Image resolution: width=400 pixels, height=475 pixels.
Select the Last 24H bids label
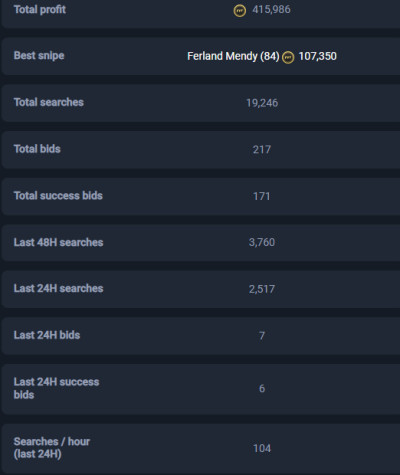[47, 335]
